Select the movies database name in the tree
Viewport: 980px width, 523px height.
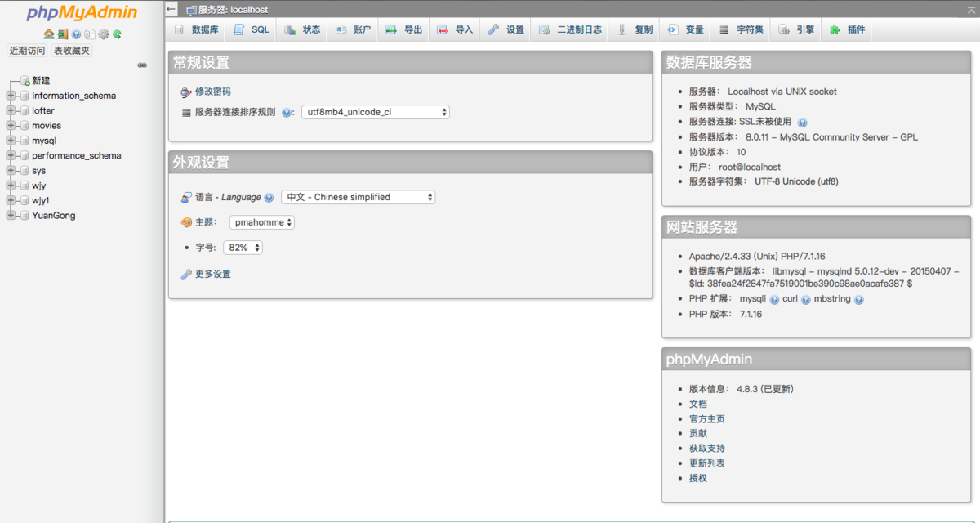pos(47,126)
